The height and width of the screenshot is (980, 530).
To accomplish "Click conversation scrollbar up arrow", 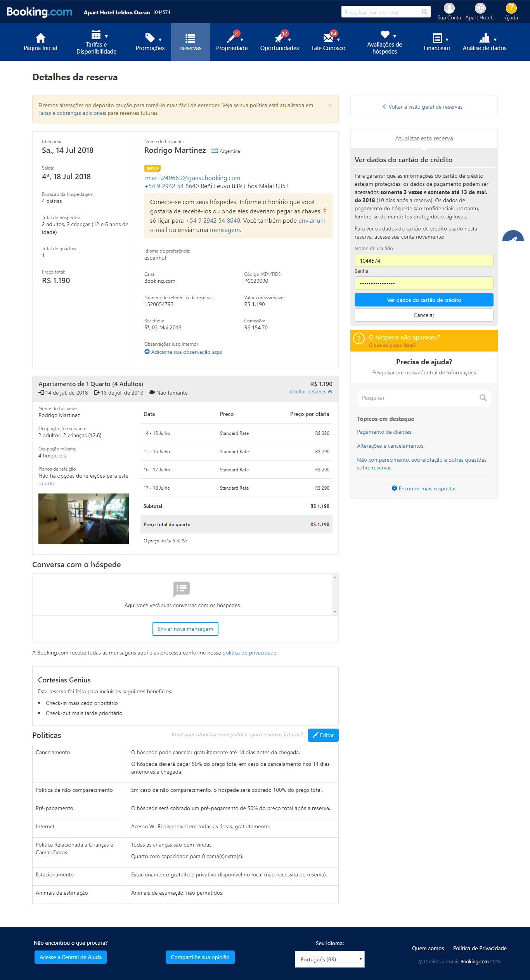I will (x=335, y=577).
